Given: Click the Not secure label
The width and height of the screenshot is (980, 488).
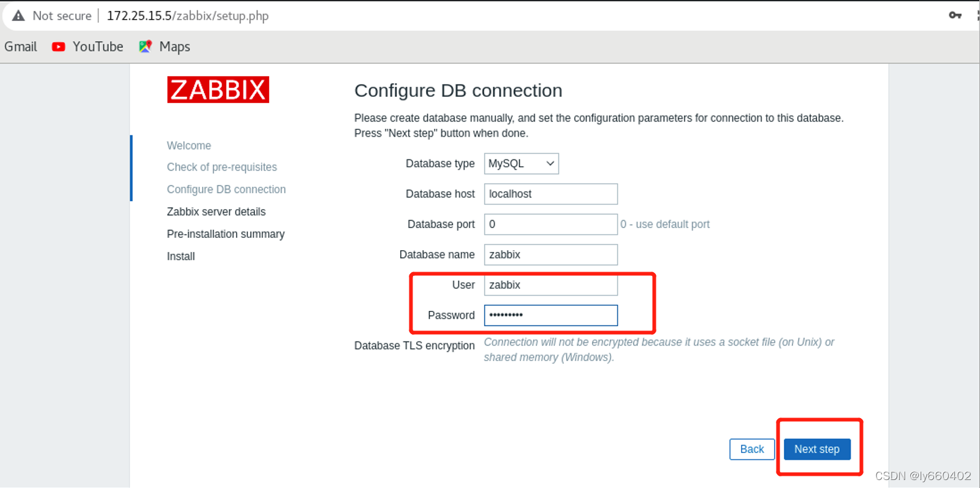Looking at the screenshot, I should tap(62, 16).
